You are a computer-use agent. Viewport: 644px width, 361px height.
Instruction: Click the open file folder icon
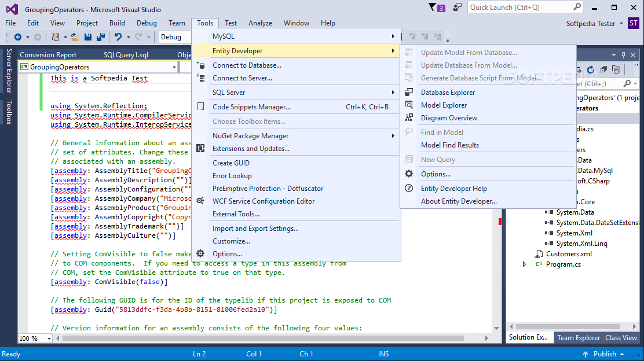coord(75,37)
